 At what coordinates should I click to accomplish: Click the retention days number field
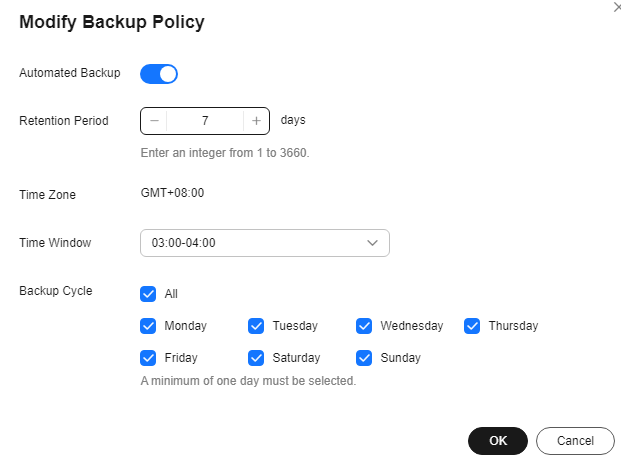[205, 121]
